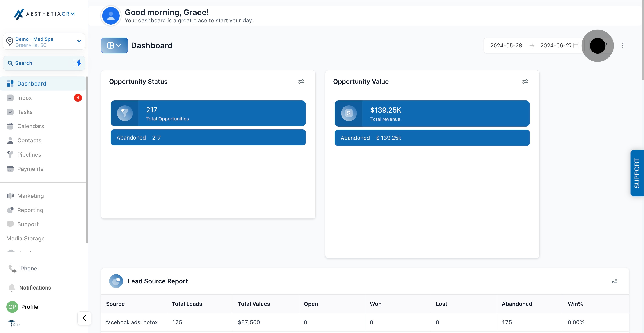The image size is (644, 333).
Task: Collapse the sidebar with the chevron arrow
Action: [84, 318]
